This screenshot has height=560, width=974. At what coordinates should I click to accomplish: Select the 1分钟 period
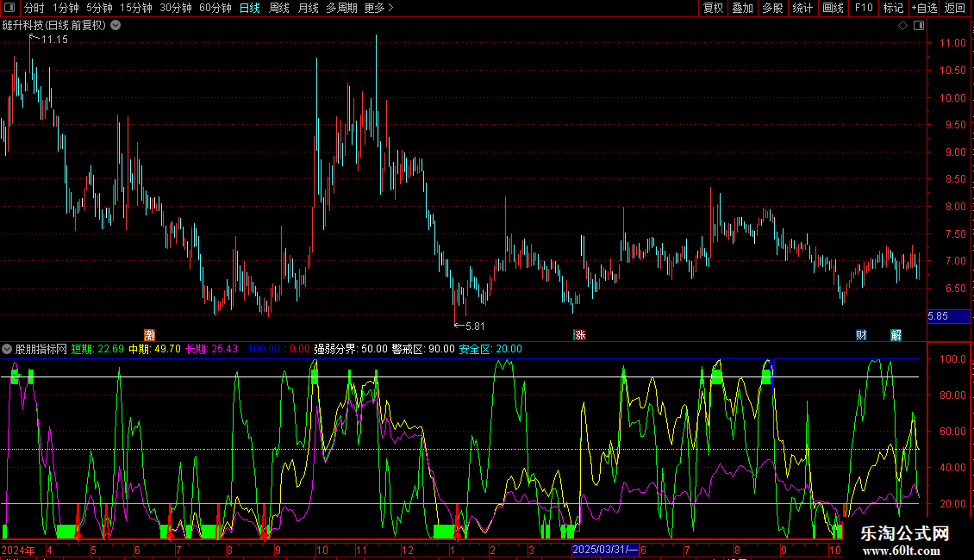66,8
